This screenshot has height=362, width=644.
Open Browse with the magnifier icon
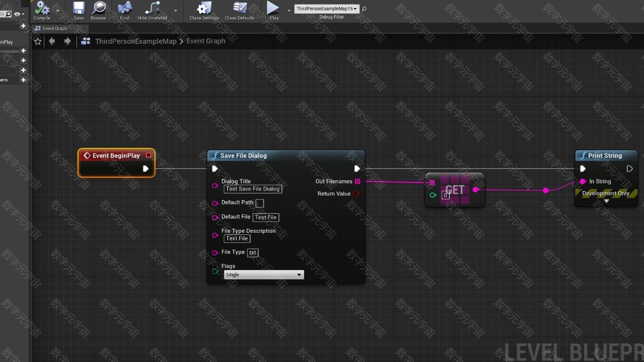pos(98,9)
